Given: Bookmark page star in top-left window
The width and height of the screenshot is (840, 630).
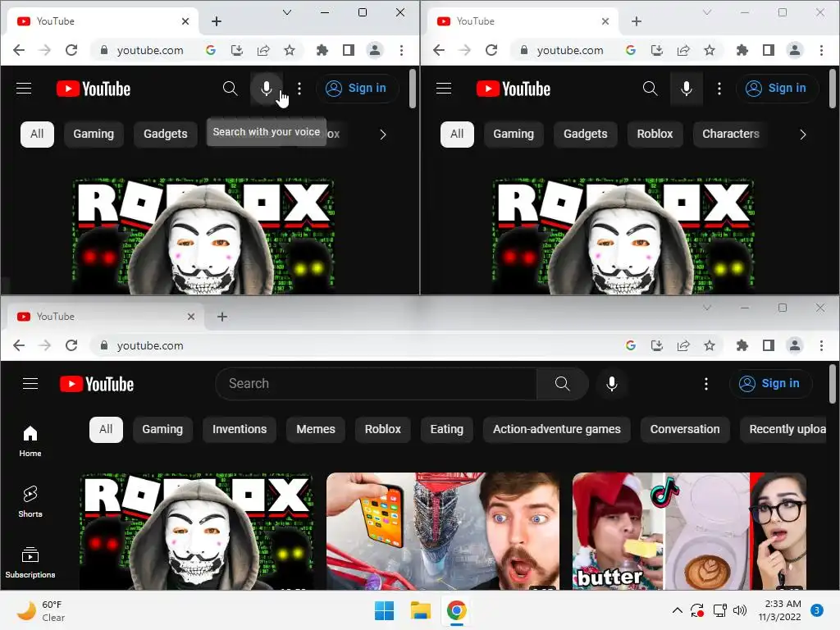Looking at the screenshot, I should (x=290, y=50).
